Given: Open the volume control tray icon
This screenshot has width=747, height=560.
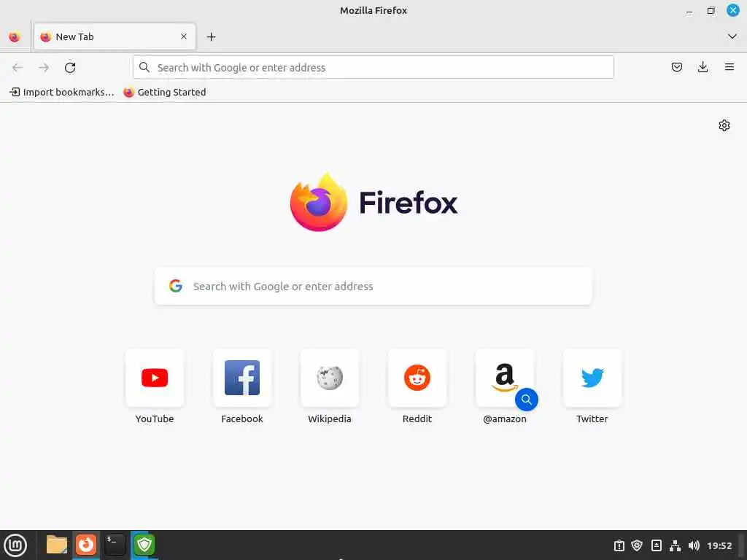Looking at the screenshot, I should coord(694,545).
